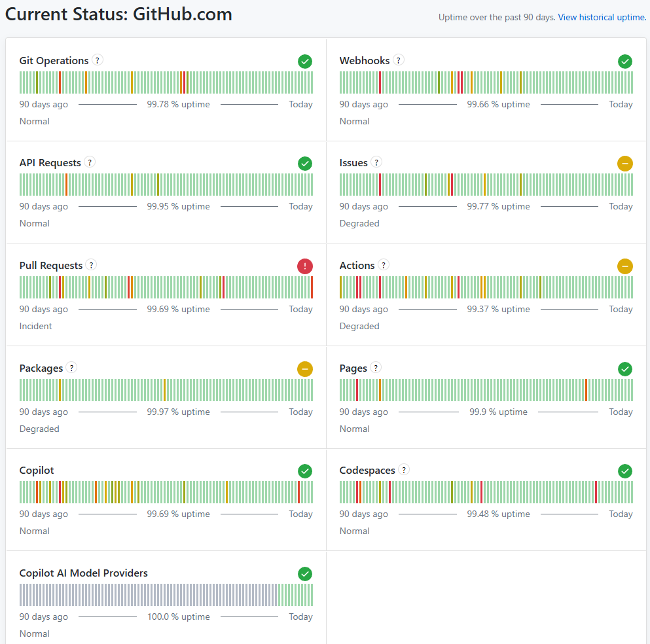Click the Issues uptime bar chart

click(x=486, y=185)
